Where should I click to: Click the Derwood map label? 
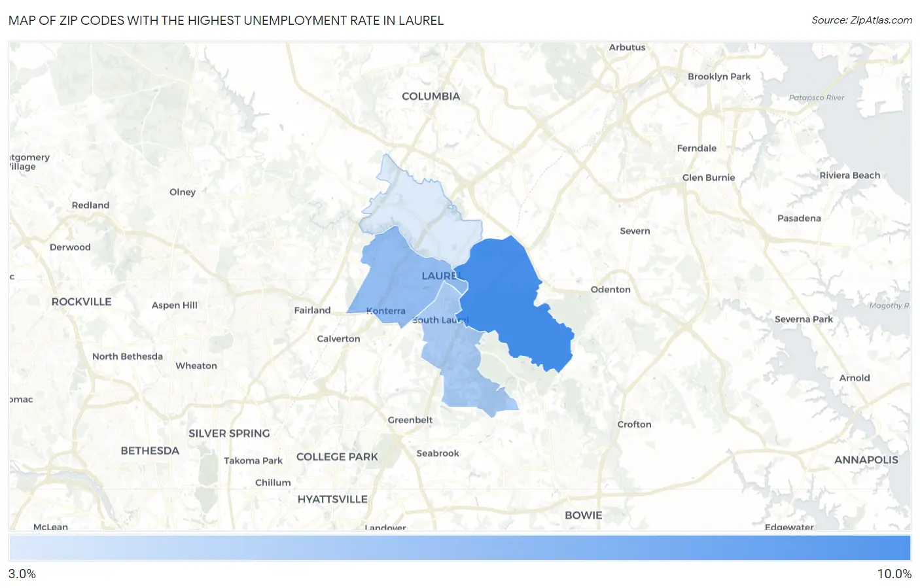click(x=70, y=247)
